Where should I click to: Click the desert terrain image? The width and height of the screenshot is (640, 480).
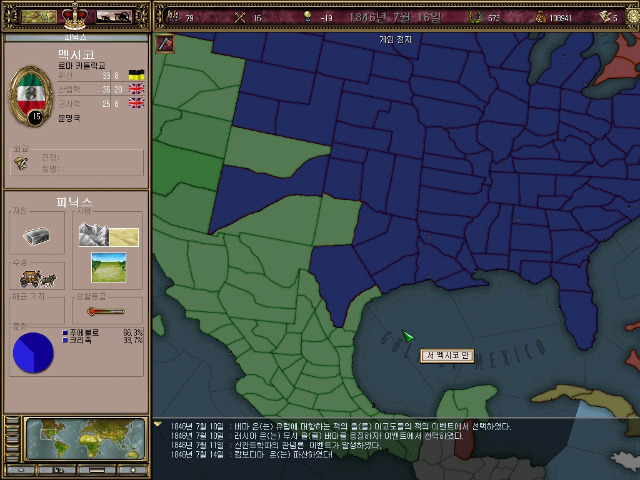pyautogui.click(x=124, y=237)
